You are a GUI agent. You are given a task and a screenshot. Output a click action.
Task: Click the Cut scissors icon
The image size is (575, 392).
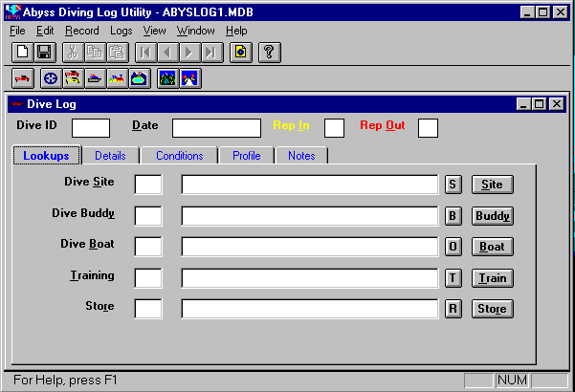74,52
